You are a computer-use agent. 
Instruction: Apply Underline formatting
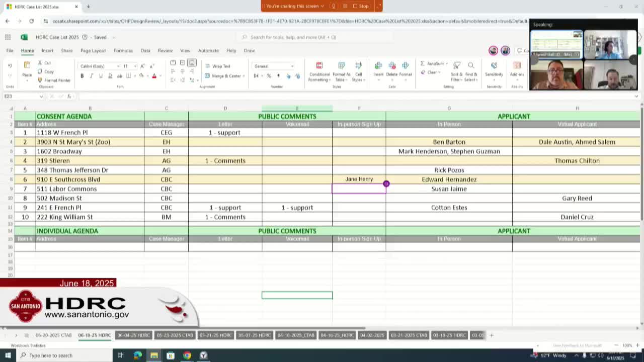point(101,76)
